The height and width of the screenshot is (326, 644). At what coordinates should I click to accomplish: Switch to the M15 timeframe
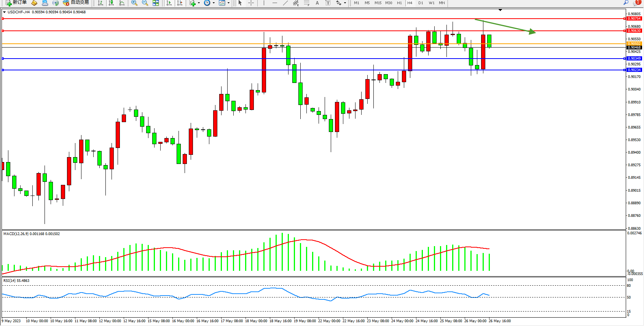click(x=378, y=3)
